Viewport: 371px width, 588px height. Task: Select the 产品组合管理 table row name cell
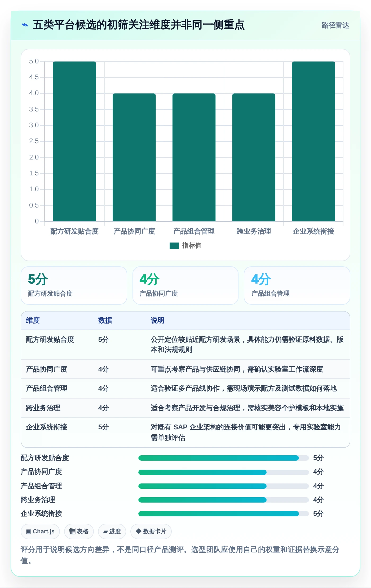[x=47, y=388]
